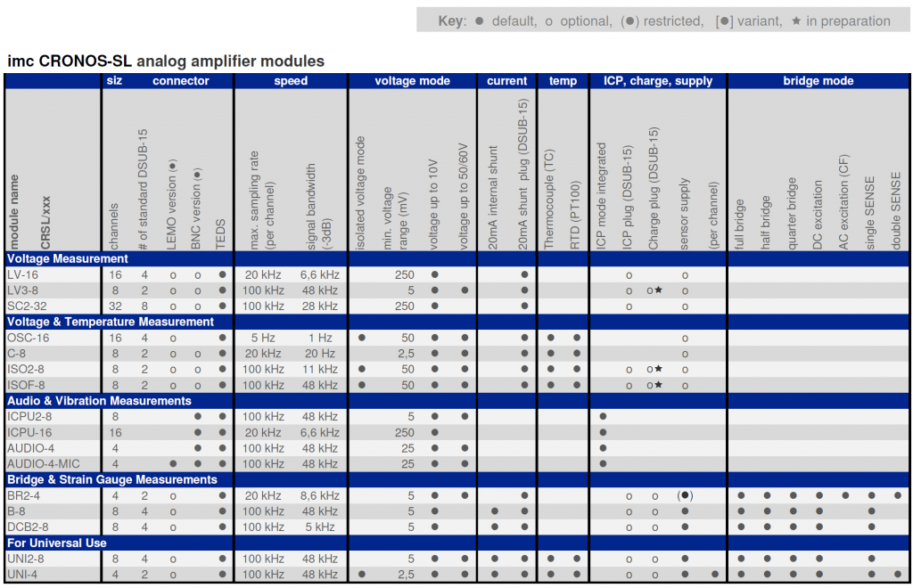This screenshot has height=588, width=913.
Task: Click the isolated voltage mode dot for OSC-16
Action: pos(362,338)
